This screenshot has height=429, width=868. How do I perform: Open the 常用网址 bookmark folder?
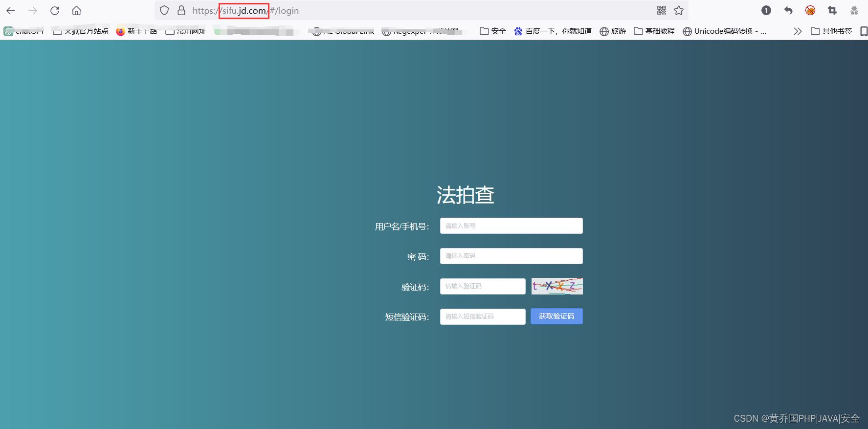point(186,31)
